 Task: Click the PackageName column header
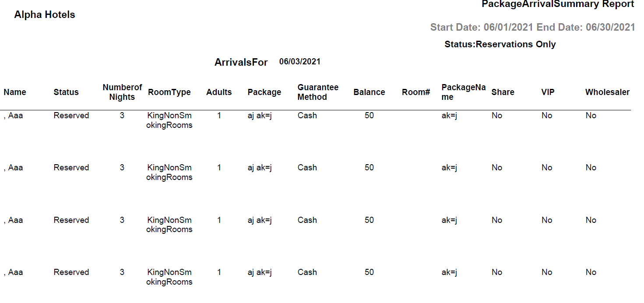point(463,92)
